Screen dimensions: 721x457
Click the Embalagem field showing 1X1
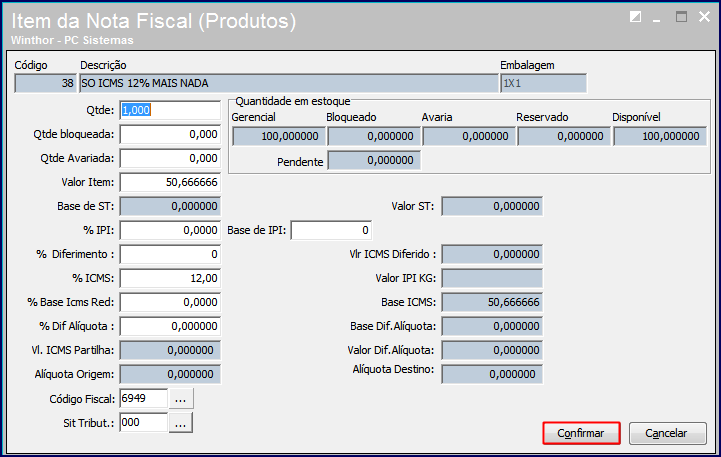(x=544, y=83)
